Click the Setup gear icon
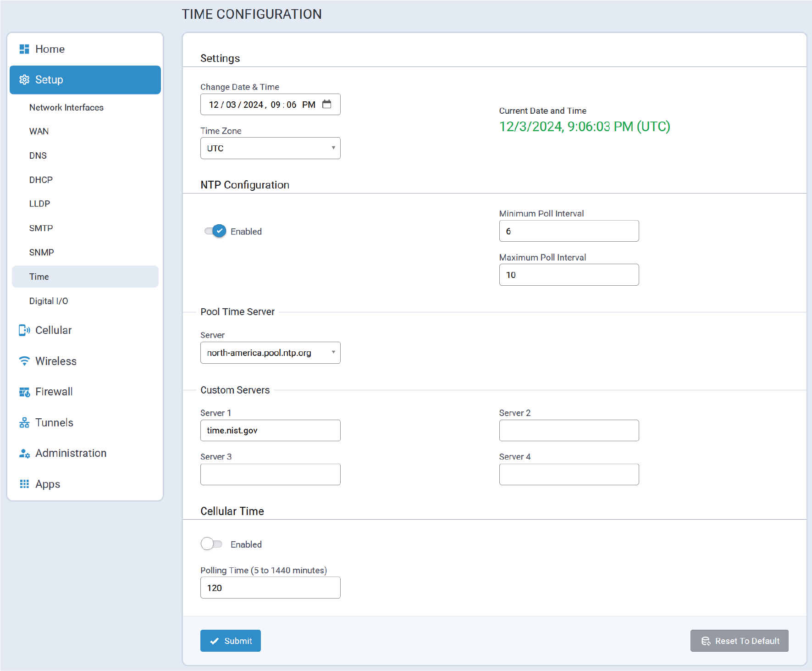The height and width of the screenshot is (671, 812). [24, 80]
